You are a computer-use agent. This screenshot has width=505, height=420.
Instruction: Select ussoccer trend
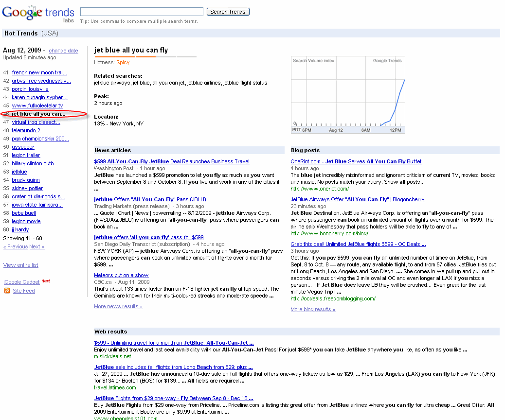coord(23,147)
